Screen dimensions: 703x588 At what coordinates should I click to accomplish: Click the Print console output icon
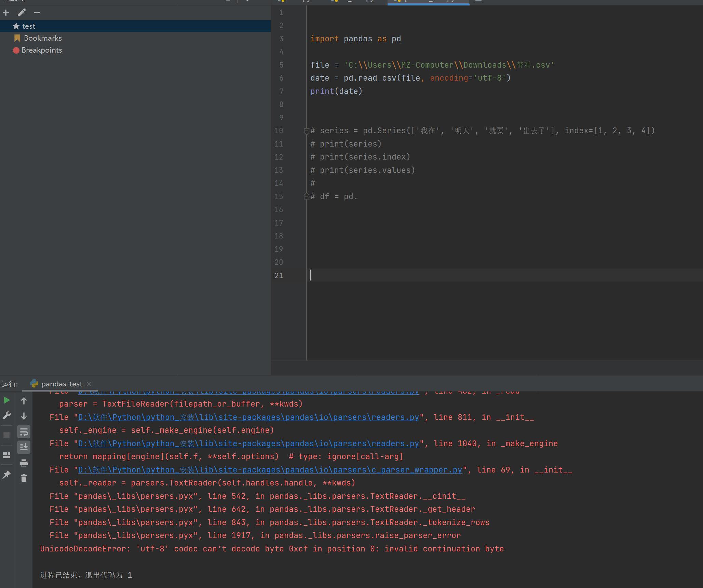point(24,463)
